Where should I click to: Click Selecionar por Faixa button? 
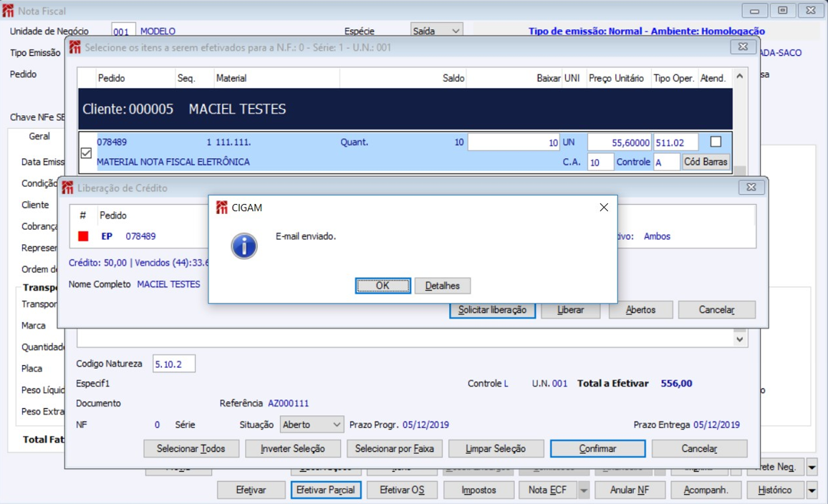pyautogui.click(x=395, y=449)
